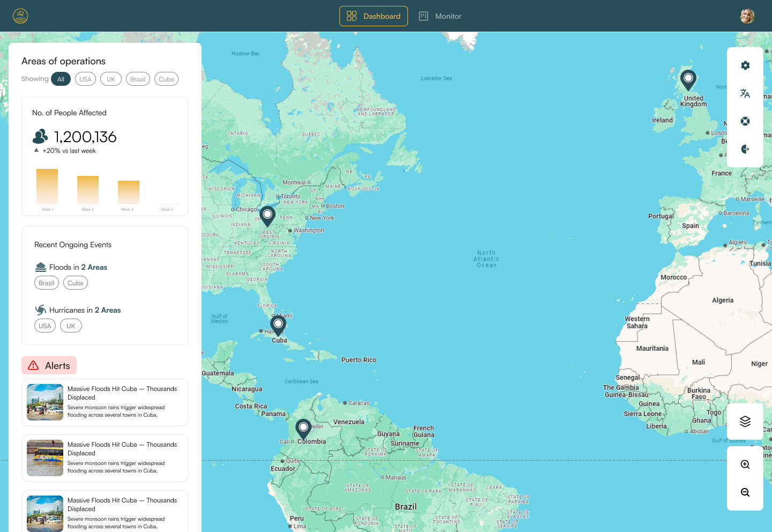Open the map settings gear icon
Viewport: 772px width, 532px height.
click(745, 65)
